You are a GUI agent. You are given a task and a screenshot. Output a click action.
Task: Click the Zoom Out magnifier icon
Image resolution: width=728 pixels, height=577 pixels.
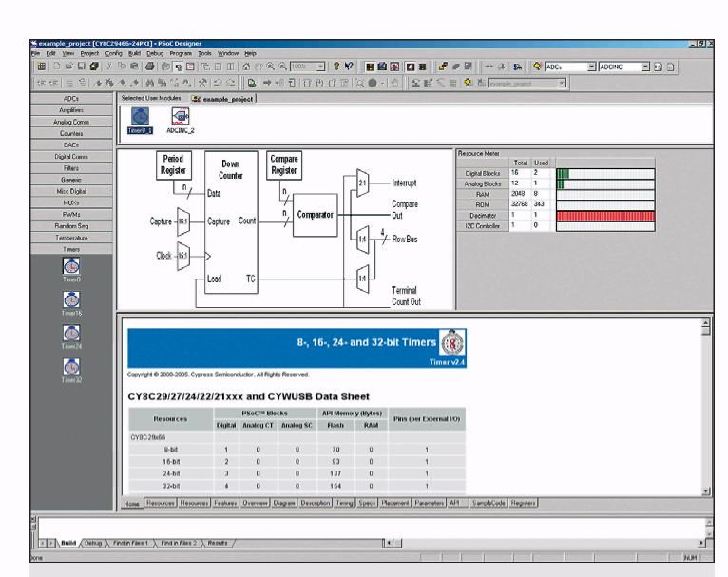pyautogui.click(x=282, y=67)
